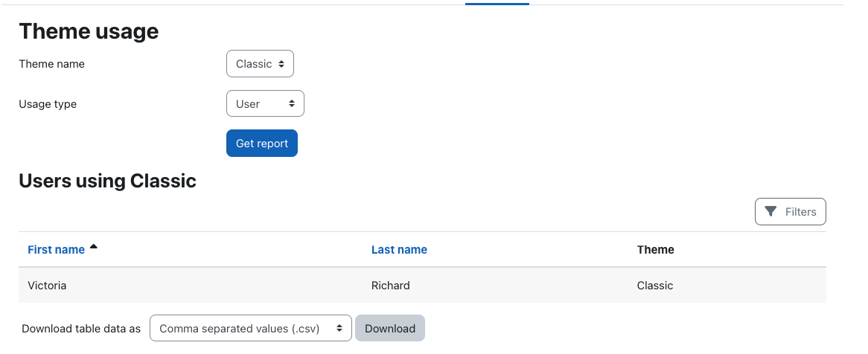Click the Get report button
Image resolution: width=868 pixels, height=354 pixels.
[x=262, y=144]
